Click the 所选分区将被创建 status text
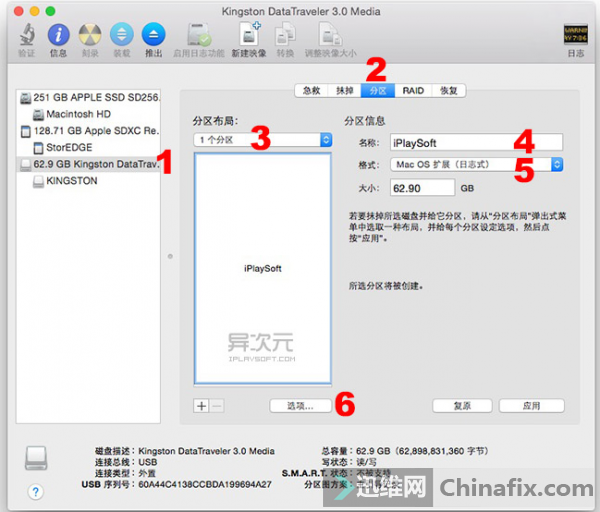Screen dimensions: 600x512 (x=386, y=286)
